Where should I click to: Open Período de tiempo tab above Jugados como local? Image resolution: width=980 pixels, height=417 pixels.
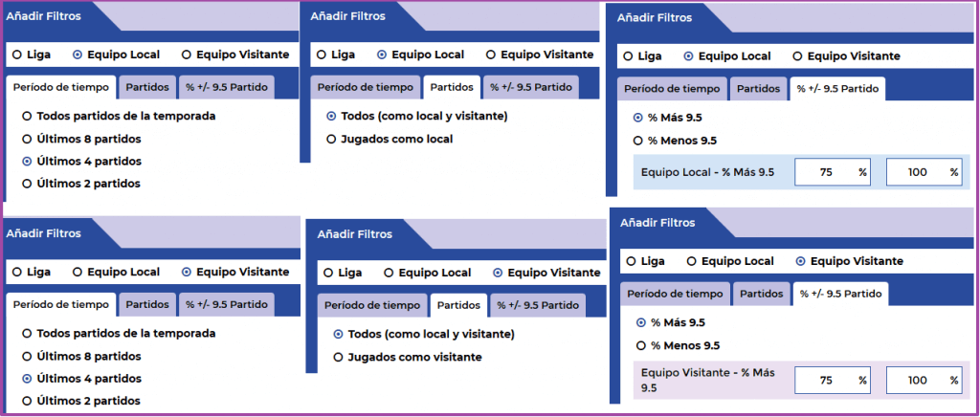click(366, 87)
